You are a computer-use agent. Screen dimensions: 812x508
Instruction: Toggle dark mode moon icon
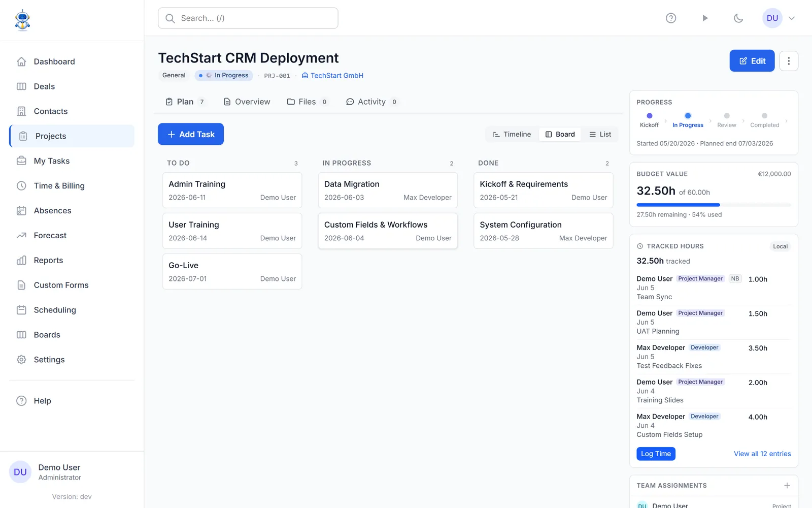point(738,18)
